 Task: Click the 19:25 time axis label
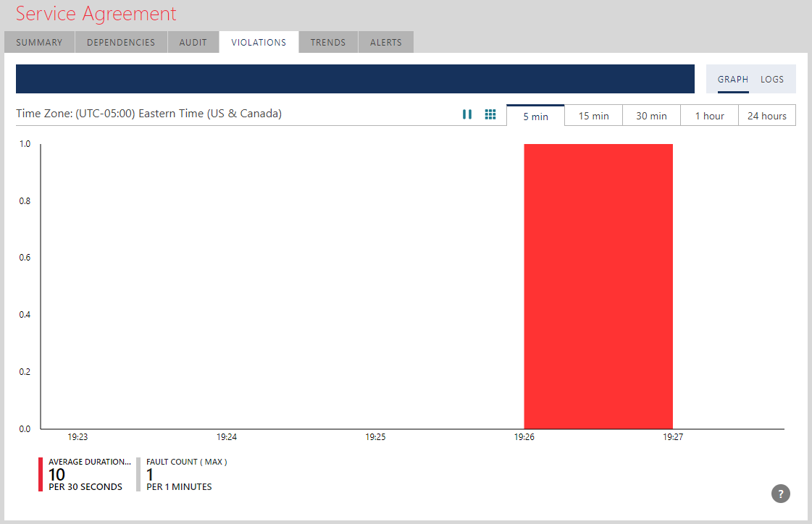(x=375, y=437)
